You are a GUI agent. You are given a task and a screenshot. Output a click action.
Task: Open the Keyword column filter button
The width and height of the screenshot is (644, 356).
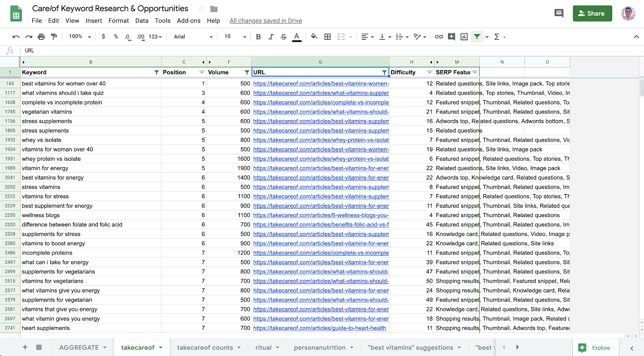coord(157,72)
